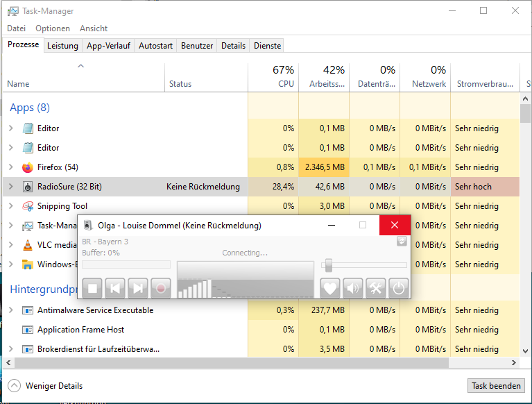Click the refresh icon in RadioSure
The image size is (532, 404).
[x=402, y=242]
